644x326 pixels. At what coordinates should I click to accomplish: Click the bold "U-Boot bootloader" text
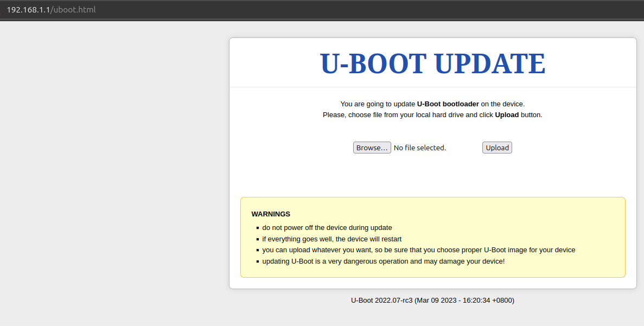click(448, 104)
